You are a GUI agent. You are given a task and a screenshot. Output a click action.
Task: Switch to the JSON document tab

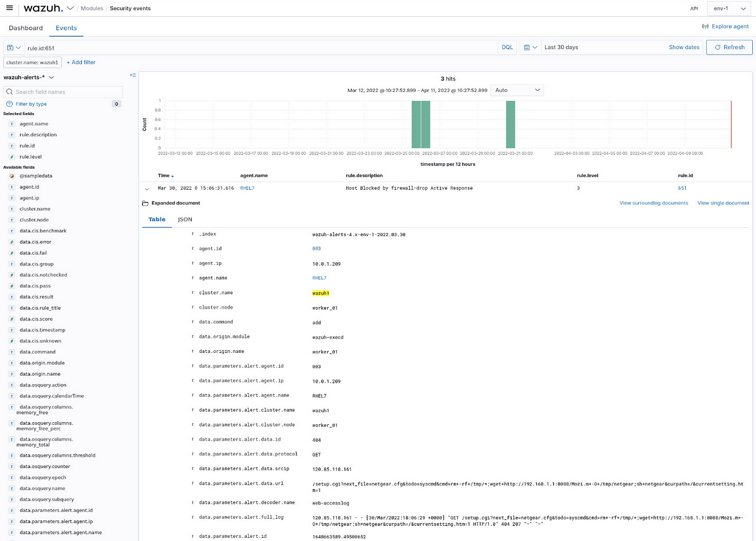tap(185, 219)
